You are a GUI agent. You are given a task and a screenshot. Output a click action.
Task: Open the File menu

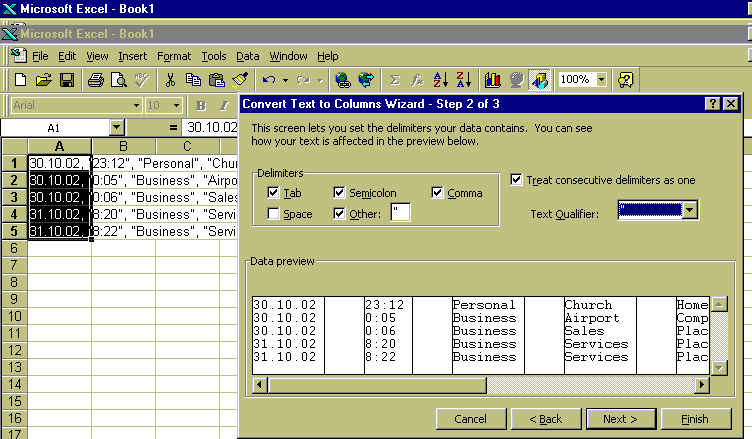click(x=40, y=56)
